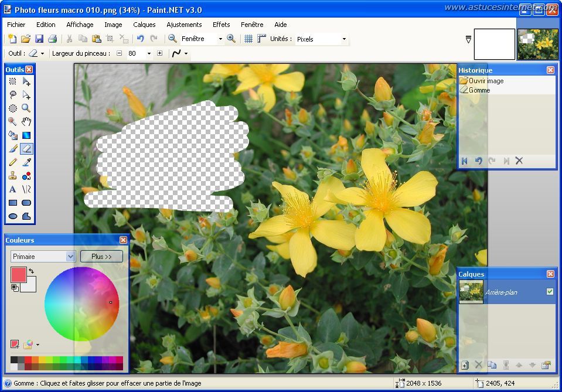562x392 pixels.
Task: Click the Plus >> button
Action: click(x=102, y=256)
